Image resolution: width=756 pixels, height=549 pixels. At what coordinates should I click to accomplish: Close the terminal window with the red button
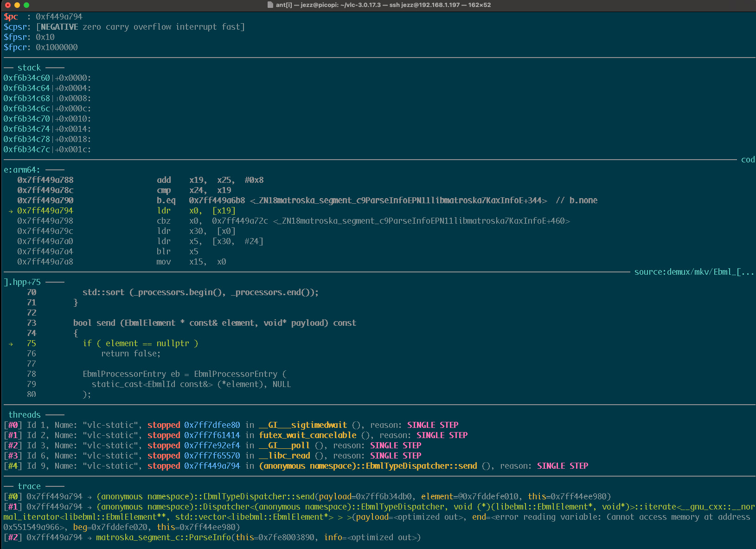point(8,5)
